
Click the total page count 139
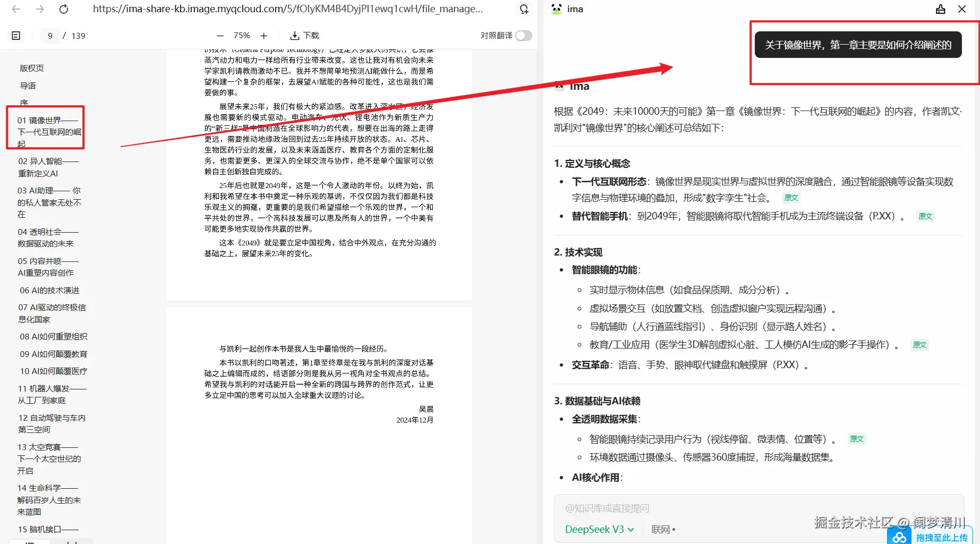[x=78, y=36]
